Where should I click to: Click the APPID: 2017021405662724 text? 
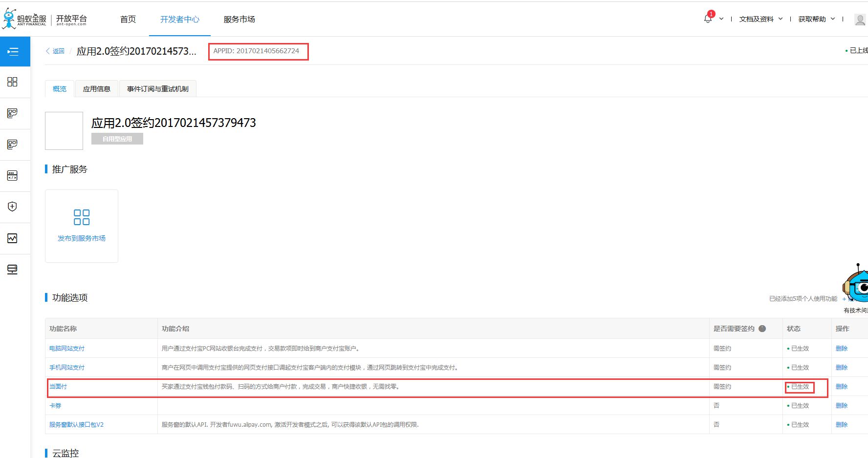click(257, 51)
